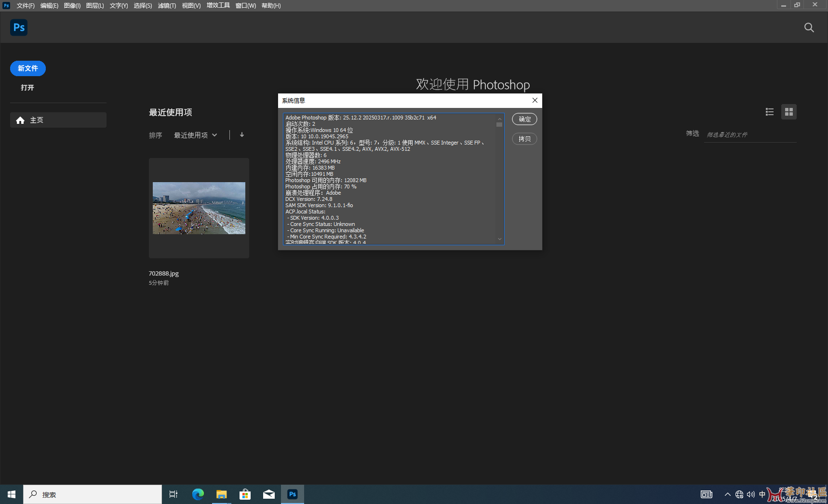Click the 'Core Sync Status: Unknown' line
This screenshot has height=504, width=828.
pos(321,224)
